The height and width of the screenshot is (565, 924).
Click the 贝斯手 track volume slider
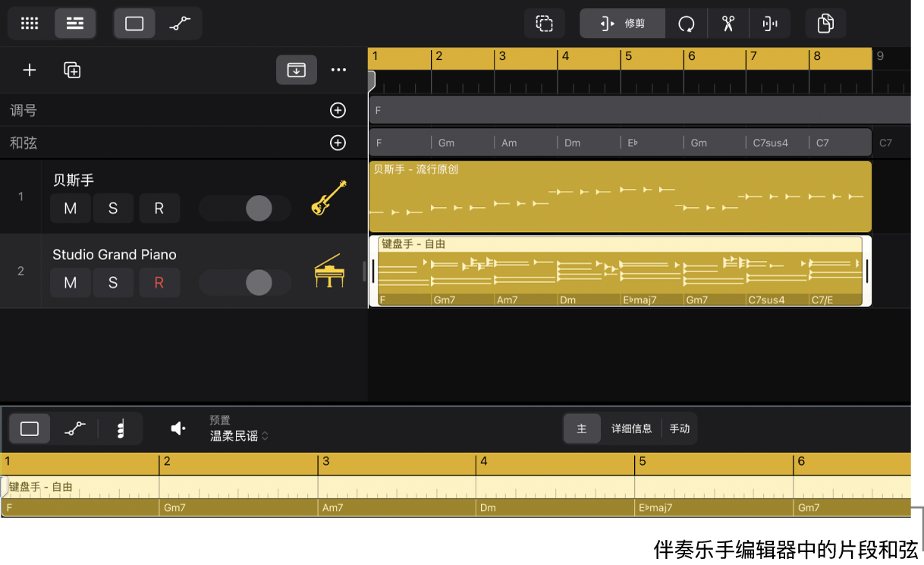click(245, 209)
